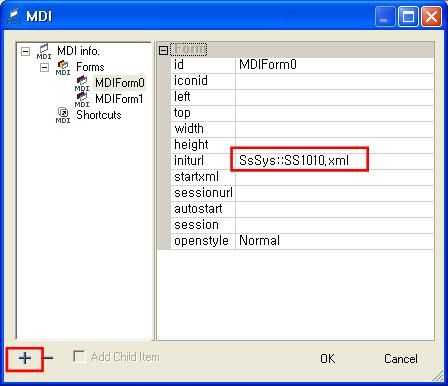Maximize the MDI dialog window

pos(408,17)
